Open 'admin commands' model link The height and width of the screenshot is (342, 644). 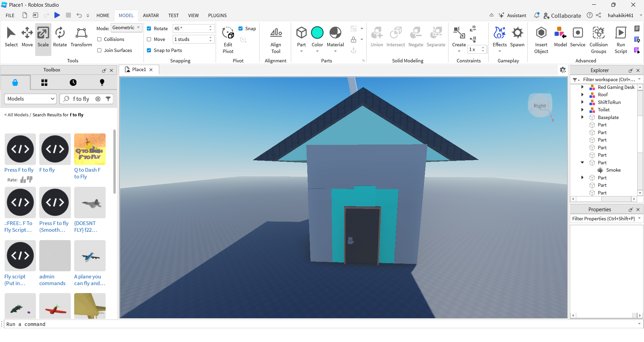(x=52, y=280)
